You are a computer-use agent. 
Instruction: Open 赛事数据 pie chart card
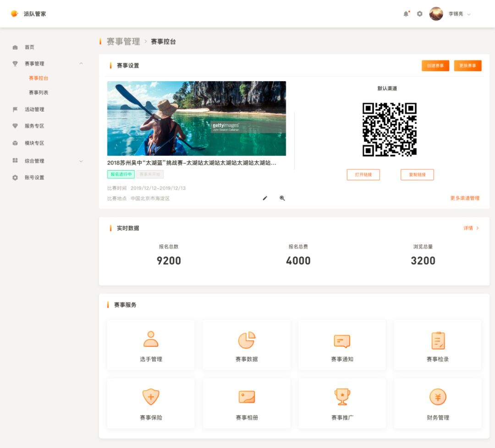tap(247, 345)
